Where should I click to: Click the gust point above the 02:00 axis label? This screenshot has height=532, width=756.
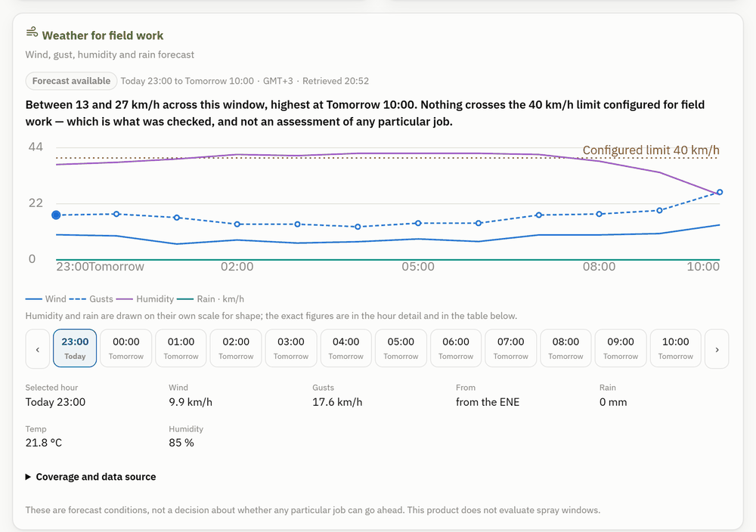237,224
